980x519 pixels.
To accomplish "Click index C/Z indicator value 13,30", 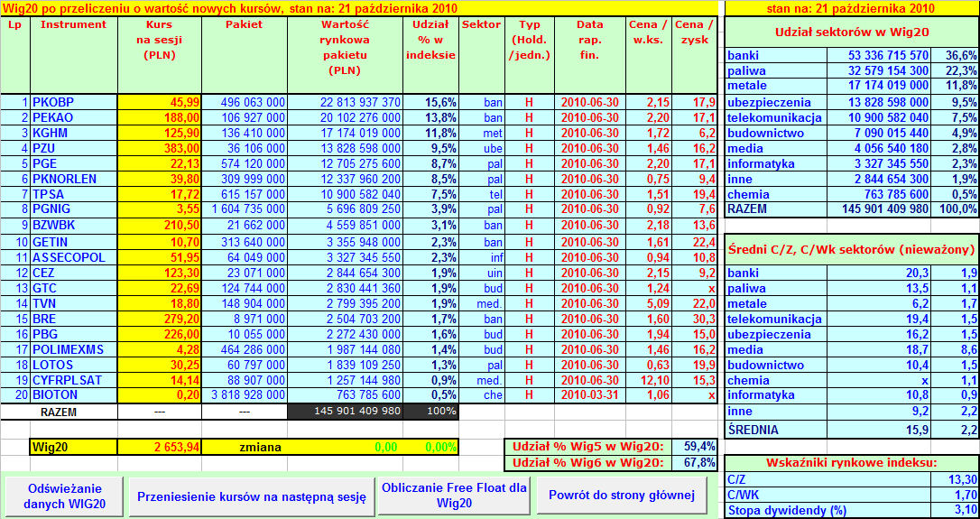I will (x=955, y=479).
